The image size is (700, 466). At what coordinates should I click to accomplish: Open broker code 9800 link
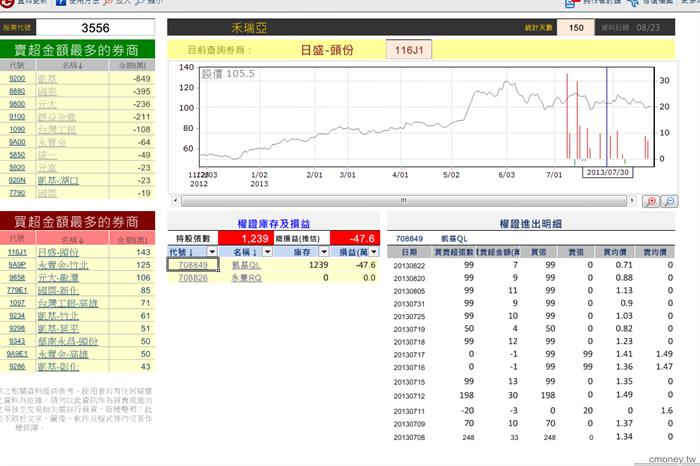[x=17, y=104]
